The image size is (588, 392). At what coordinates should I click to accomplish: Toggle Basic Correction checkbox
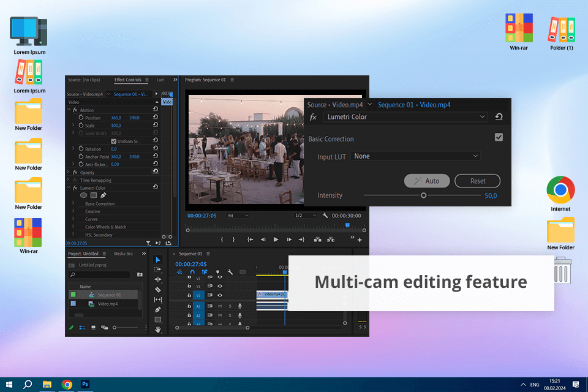[x=499, y=137]
